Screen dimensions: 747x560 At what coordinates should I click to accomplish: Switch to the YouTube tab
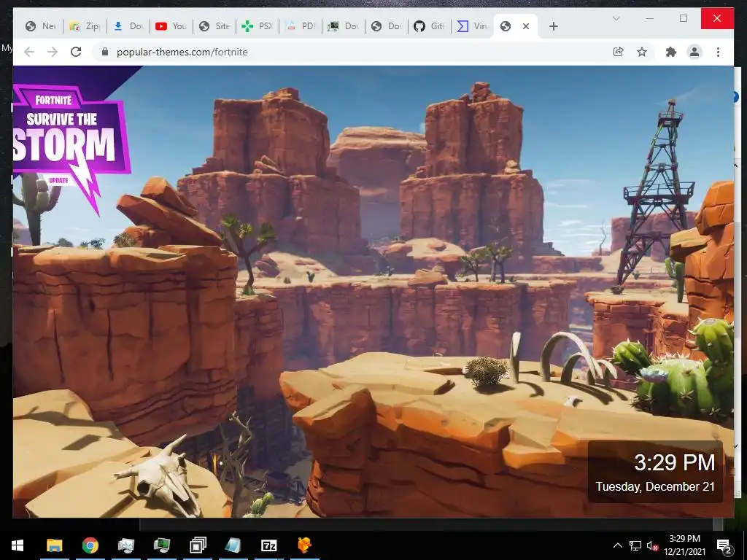pos(171,26)
